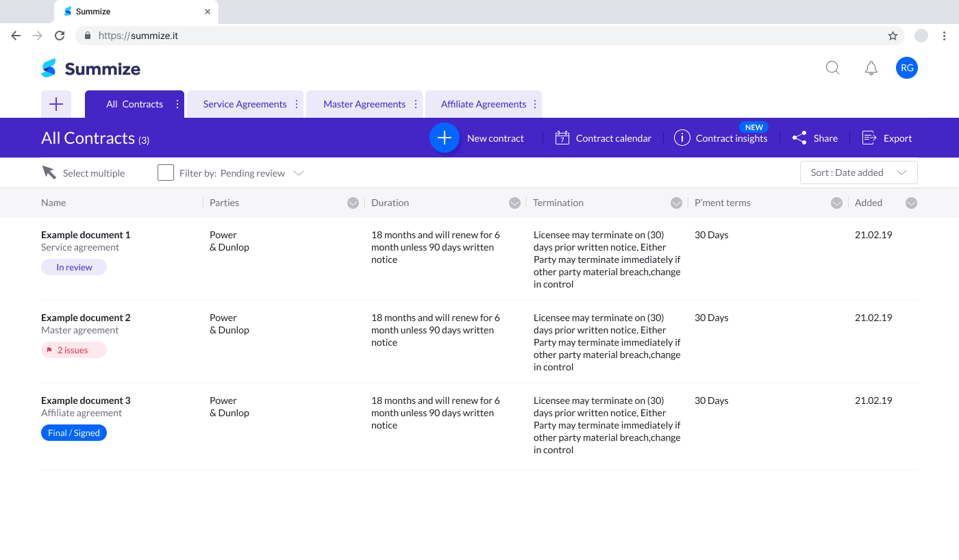Image resolution: width=959 pixels, height=560 pixels.
Task: Click the blue plus New contract icon
Action: [444, 138]
